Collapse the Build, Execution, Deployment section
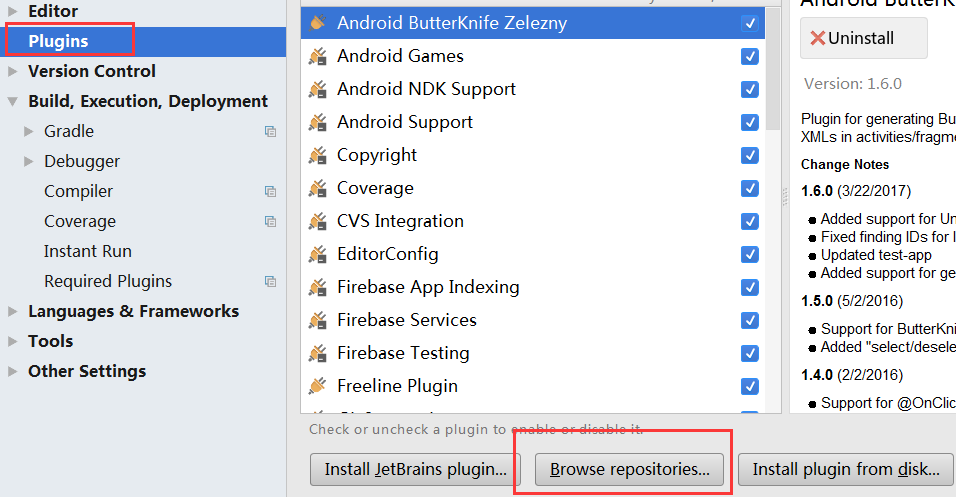This screenshot has height=497, width=956. pos(12,101)
